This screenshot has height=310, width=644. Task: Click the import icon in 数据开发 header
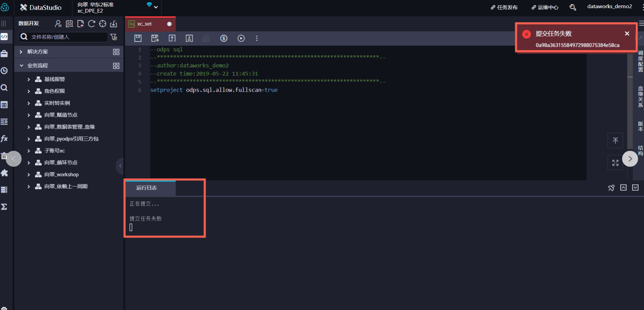114,24
